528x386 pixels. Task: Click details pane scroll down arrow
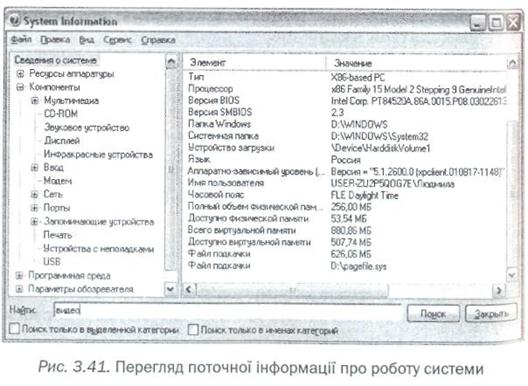512,275
